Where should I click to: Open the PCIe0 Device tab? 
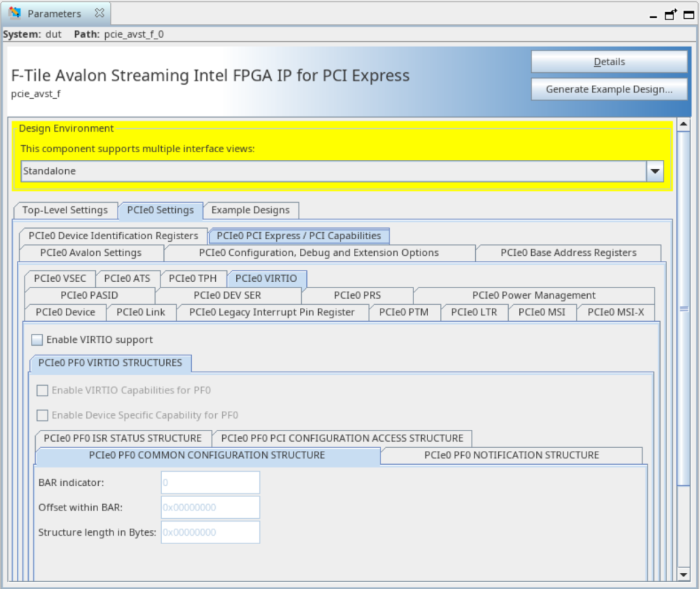[65, 312]
